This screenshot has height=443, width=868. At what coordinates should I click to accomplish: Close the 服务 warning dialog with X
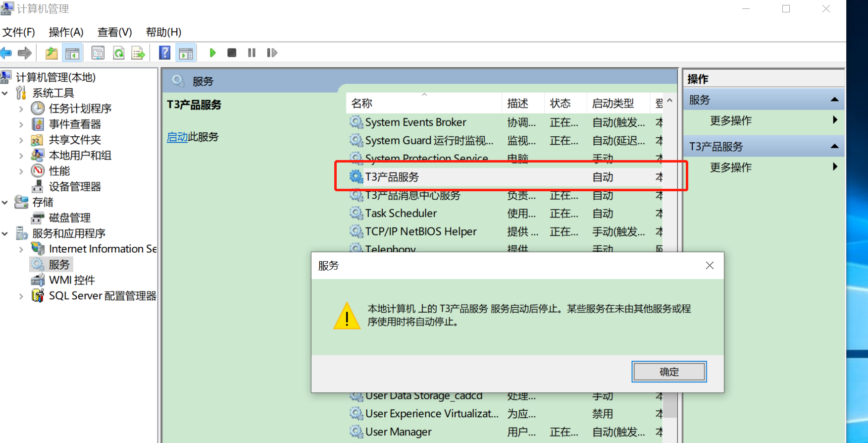click(x=710, y=266)
